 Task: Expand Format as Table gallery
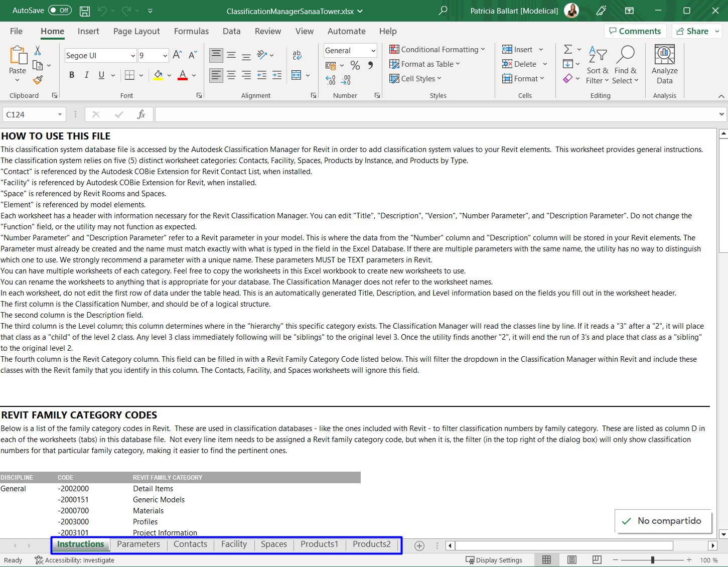pos(424,64)
